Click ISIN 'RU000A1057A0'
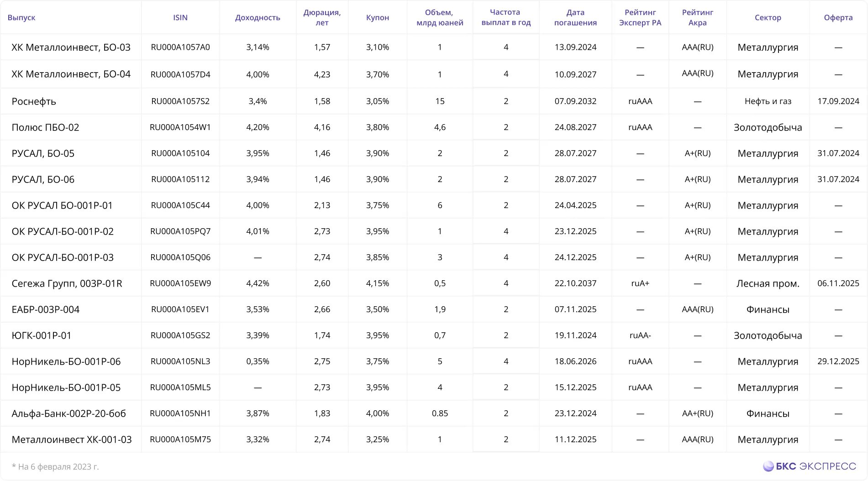 point(180,47)
